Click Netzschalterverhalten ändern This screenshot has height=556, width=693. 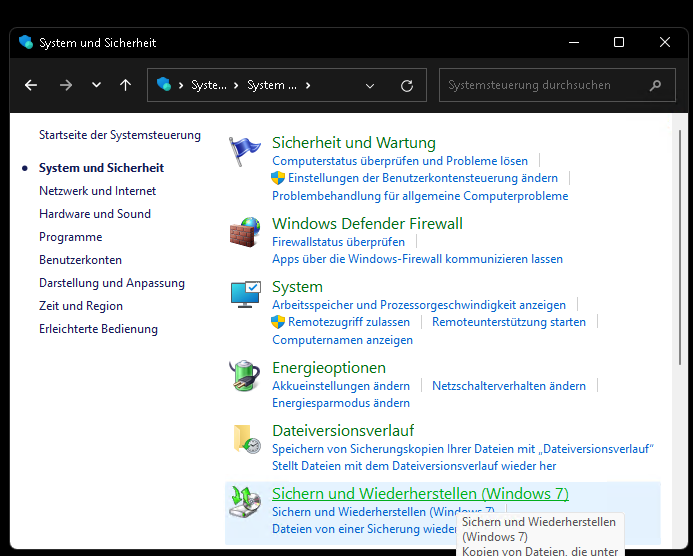509,386
